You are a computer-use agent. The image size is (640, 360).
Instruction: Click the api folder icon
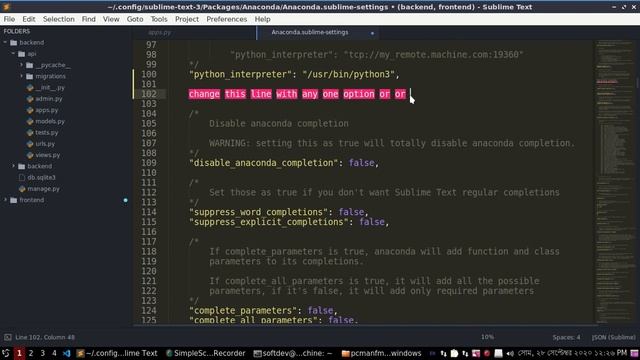pos(22,54)
